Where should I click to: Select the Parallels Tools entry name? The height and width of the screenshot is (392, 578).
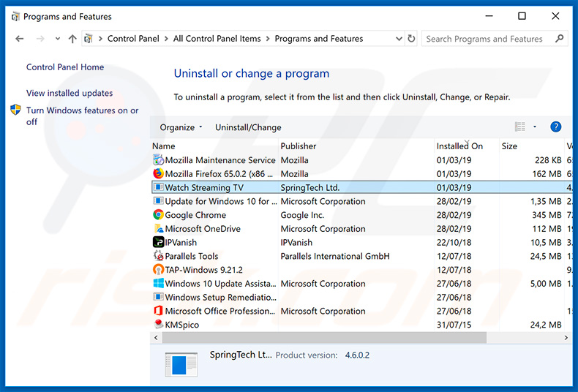[x=191, y=256]
